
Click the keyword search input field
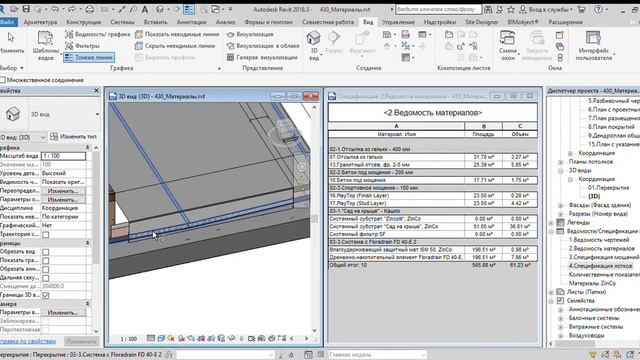pos(438,9)
